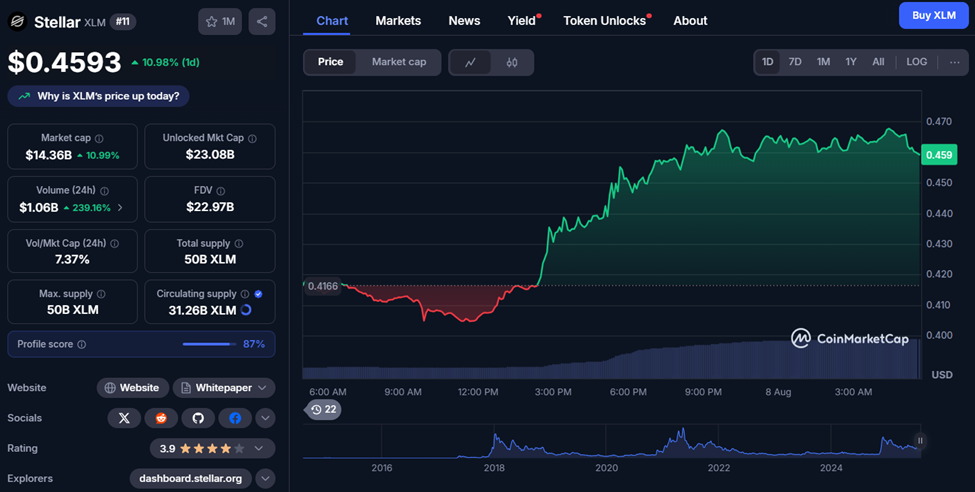Select 1D time range
The image size is (975, 492).
767,62
